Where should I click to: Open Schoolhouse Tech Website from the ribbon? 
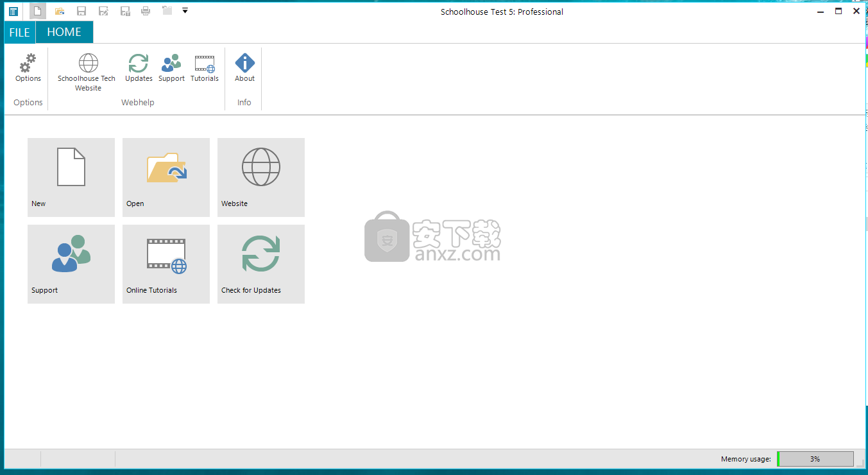87,73
